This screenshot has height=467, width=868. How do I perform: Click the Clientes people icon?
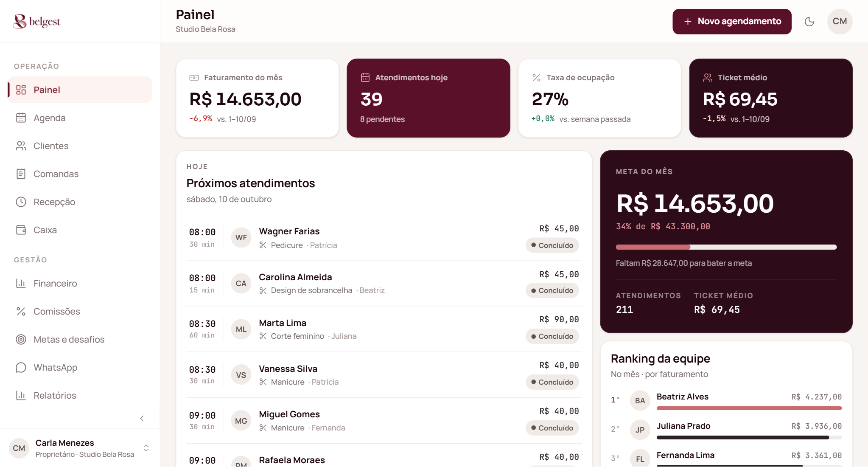click(x=21, y=146)
